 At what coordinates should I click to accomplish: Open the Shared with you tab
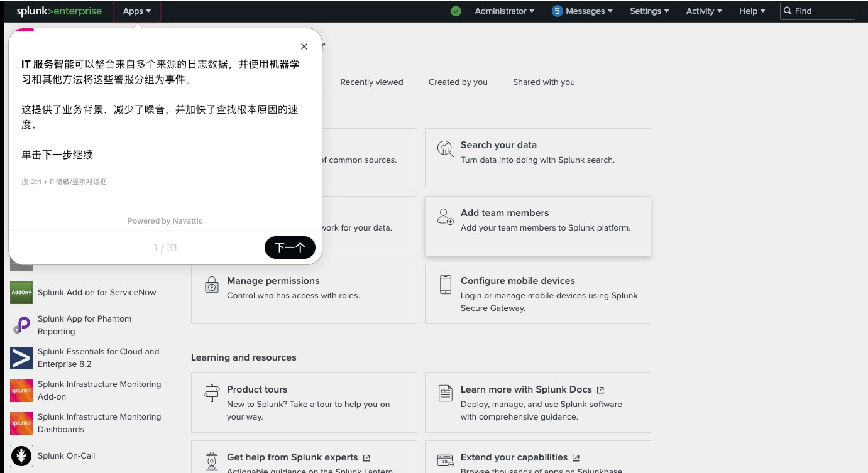(544, 82)
